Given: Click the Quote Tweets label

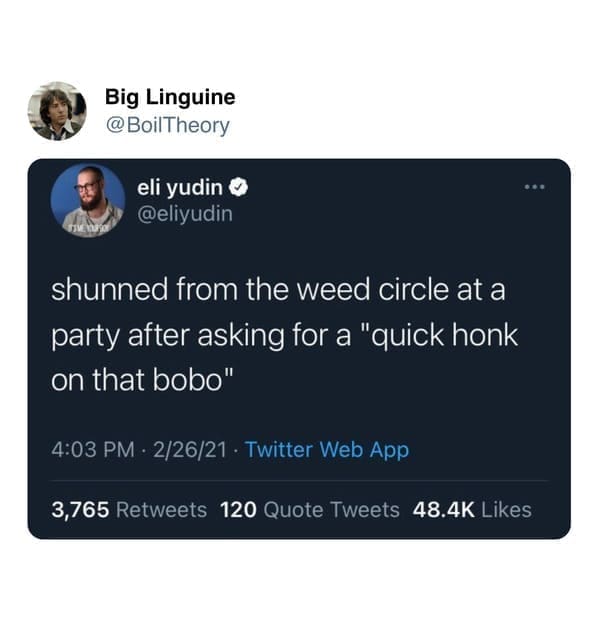Looking at the screenshot, I should (332, 510).
